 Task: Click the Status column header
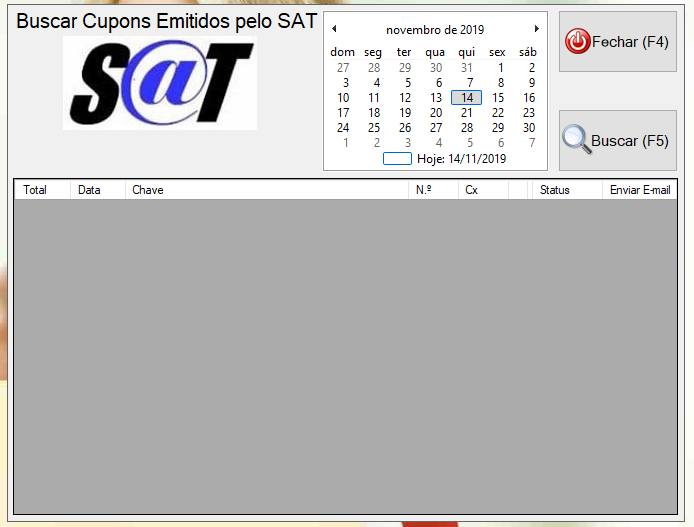point(554,190)
